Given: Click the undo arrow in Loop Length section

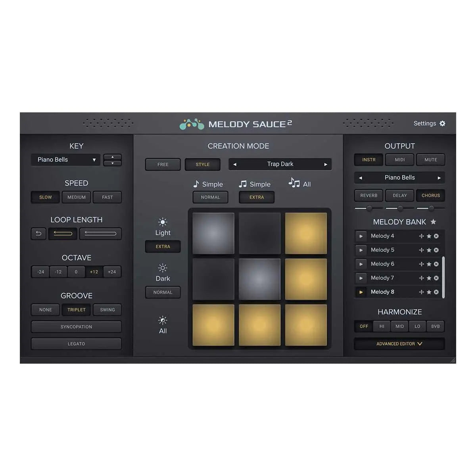Looking at the screenshot, I should click(38, 234).
